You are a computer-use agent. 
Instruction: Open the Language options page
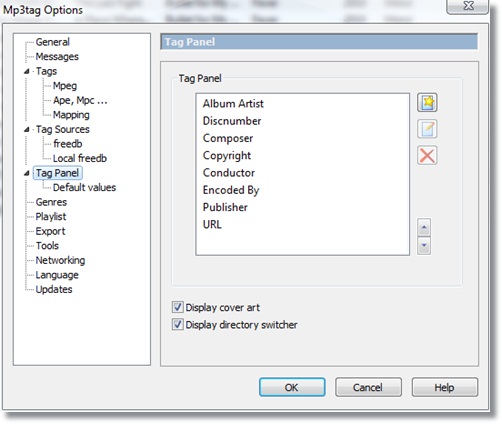(x=57, y=275)
